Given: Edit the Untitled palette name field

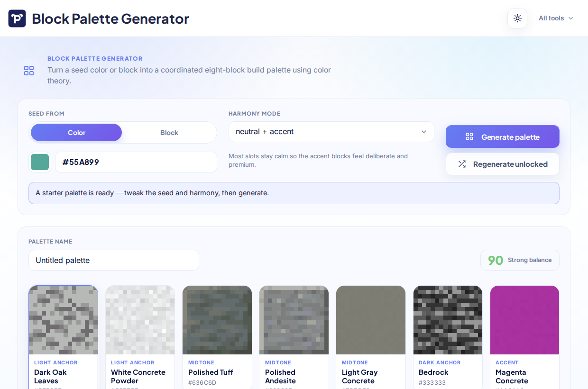Looking at the screenshot, I should (114, 260).
